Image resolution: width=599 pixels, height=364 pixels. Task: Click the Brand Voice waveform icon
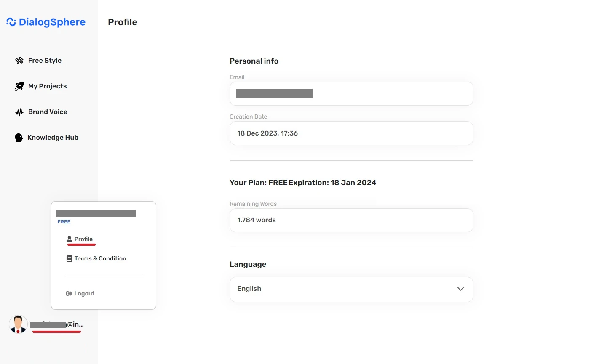point(19,112)
